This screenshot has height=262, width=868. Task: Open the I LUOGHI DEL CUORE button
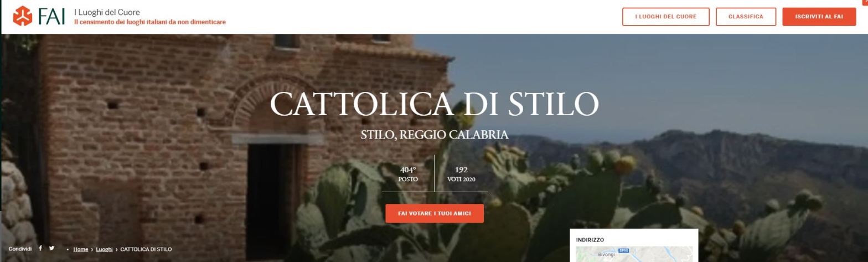pos(666,17)
